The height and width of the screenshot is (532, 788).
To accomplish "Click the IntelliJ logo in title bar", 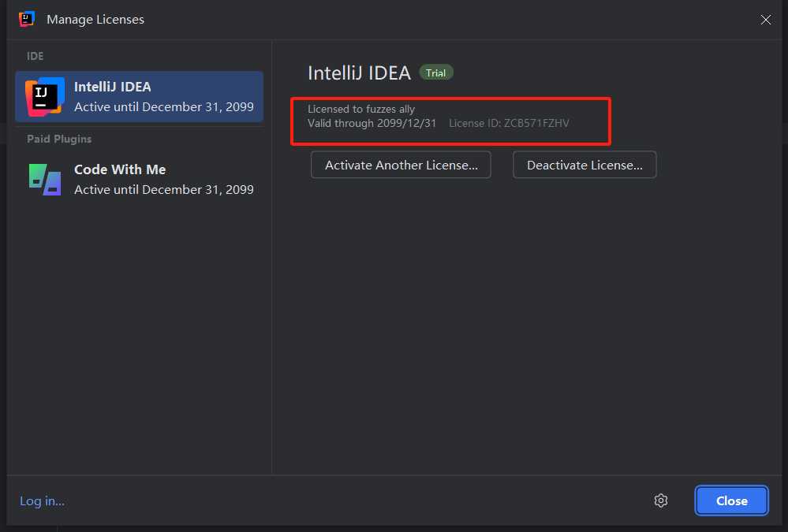I will pos(27,19).
